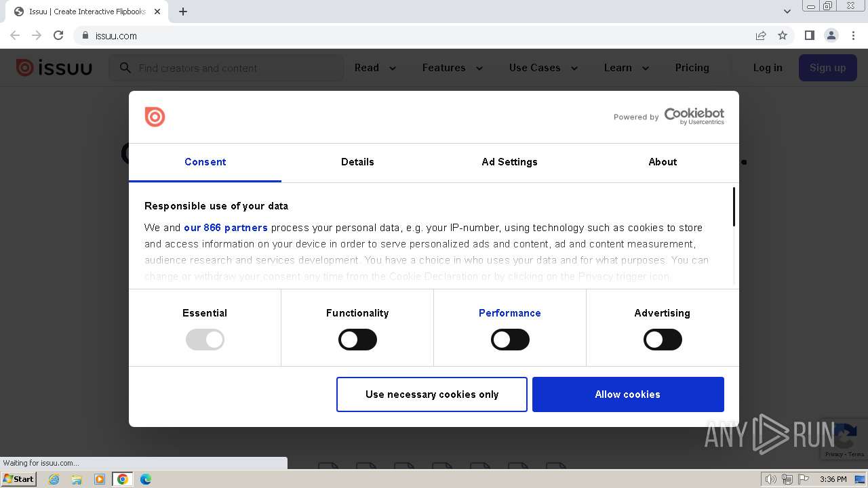Click the Allow cookies button

[628, 394]
